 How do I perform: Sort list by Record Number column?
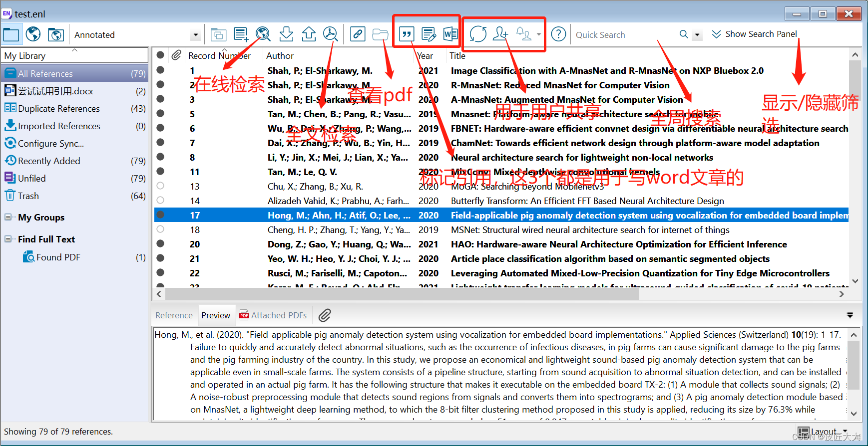pyautogui.click(x=219, y=56)
